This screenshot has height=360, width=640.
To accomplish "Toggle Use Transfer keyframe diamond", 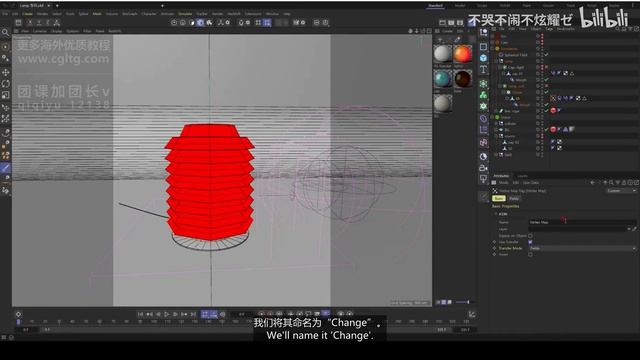I will (x=494, y=242).
